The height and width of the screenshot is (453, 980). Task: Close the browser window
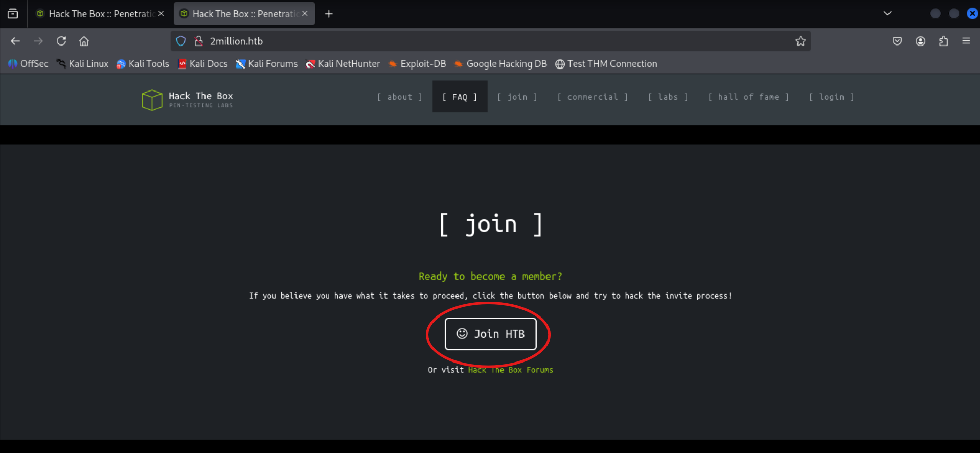tap(972, 14)
